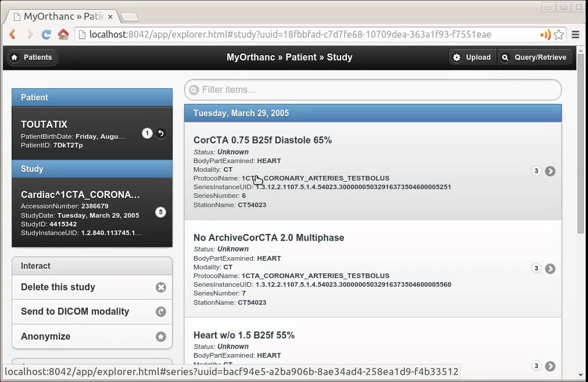Select the MyOrthanc browser tab
The image size is (588, 382).
point(62,16)
